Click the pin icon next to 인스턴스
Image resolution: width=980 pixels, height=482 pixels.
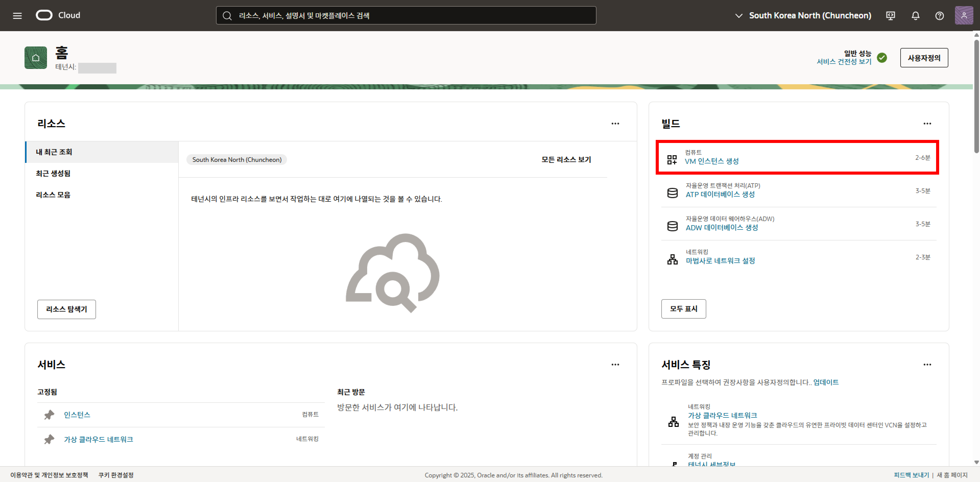point(49,415)
